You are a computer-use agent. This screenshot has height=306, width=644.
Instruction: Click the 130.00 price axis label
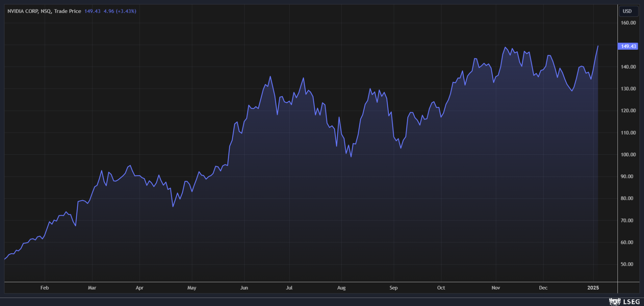click(628, 89)
